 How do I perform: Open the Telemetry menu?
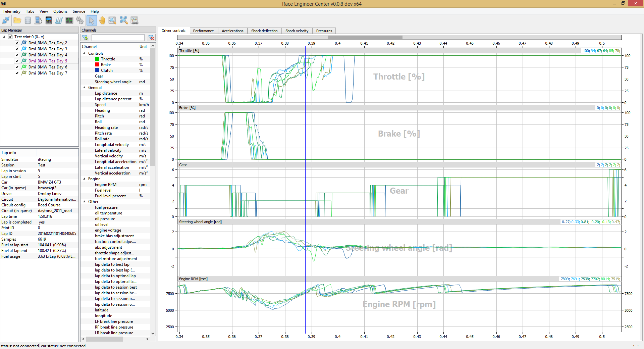coord(11,11)
